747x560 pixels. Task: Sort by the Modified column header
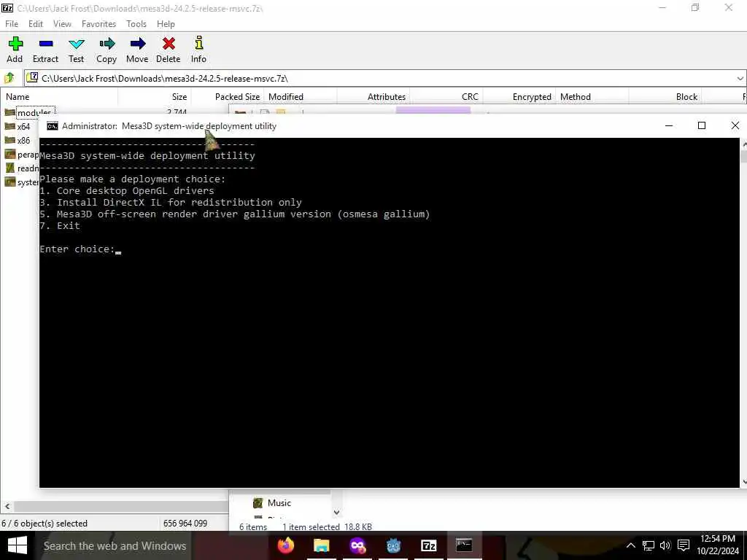(301, 97)
